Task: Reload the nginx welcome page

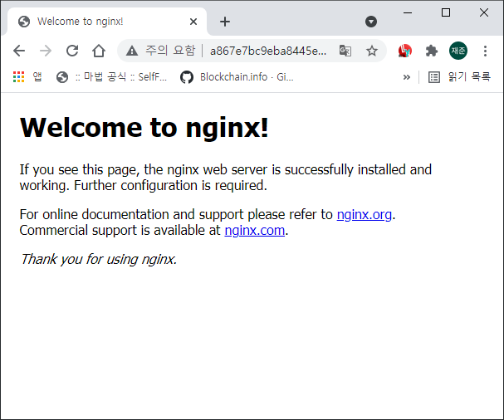Action: coord(72,51)
